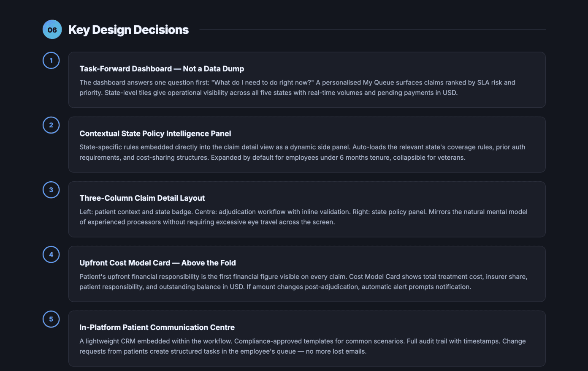This screenshot has height=371, width=588.
Task: Click the text 'no more lost emails'
Action: pos(336,352)
